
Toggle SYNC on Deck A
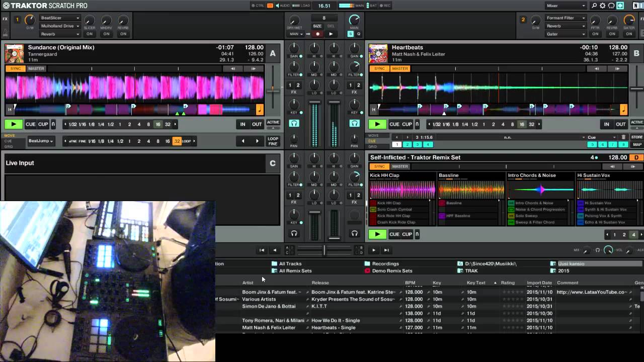coord(16,68)
